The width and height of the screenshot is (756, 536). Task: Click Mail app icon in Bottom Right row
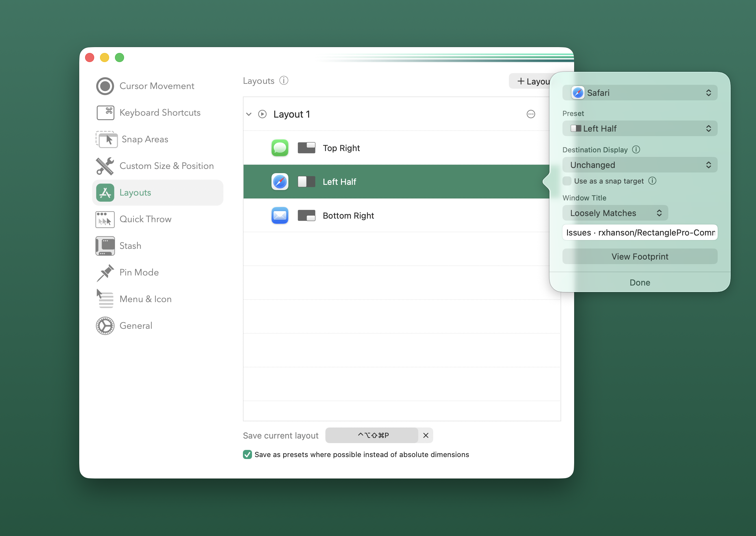coord(280,215)
